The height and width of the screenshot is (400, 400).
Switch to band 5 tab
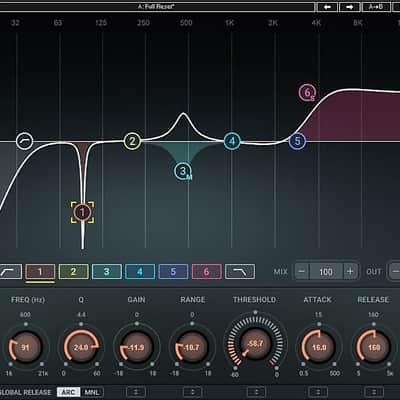(x=173, y=272)
